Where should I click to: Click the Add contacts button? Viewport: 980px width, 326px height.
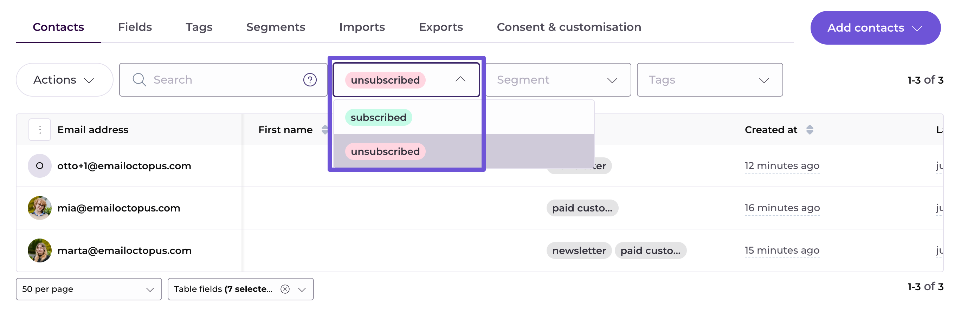875,28
